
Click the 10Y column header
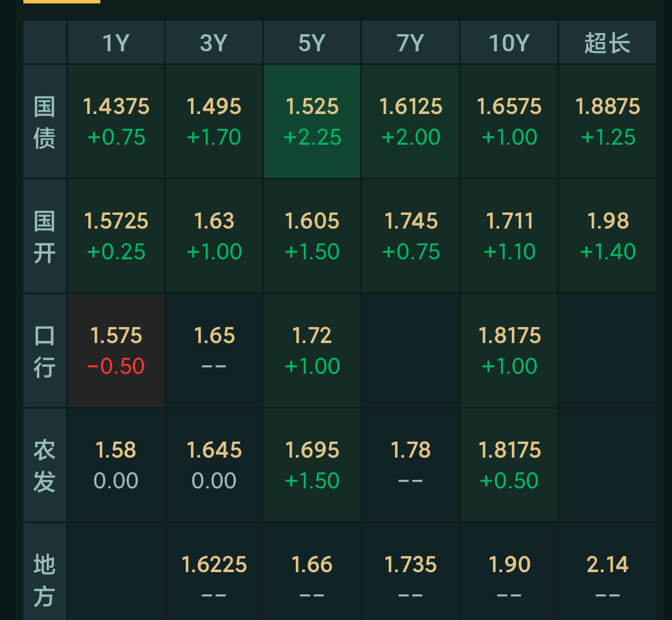pos(508,42)
